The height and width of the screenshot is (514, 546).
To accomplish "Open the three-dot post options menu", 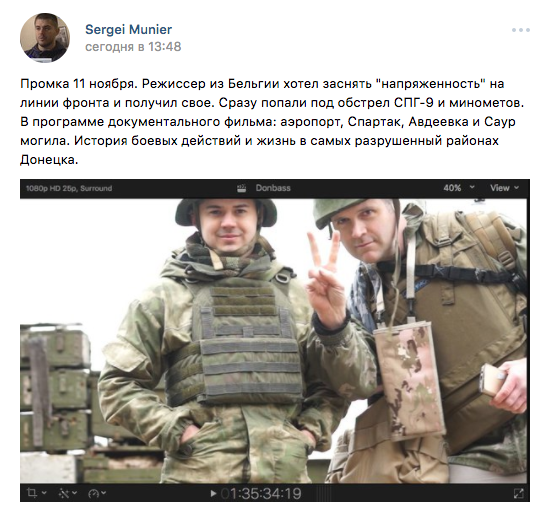I will 521,30.
